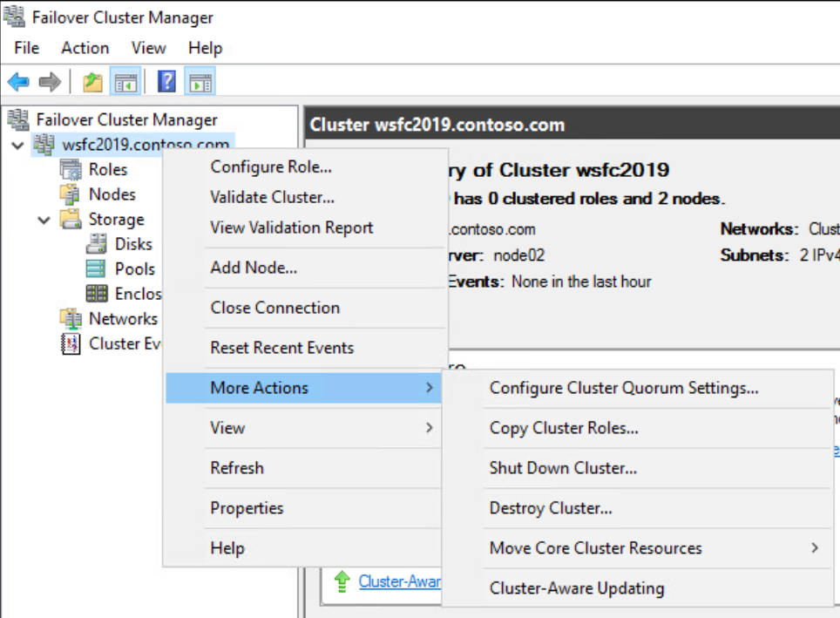Select Destroy Cluster...
Screen dimensions: 840x618
(x=638, y=508)
